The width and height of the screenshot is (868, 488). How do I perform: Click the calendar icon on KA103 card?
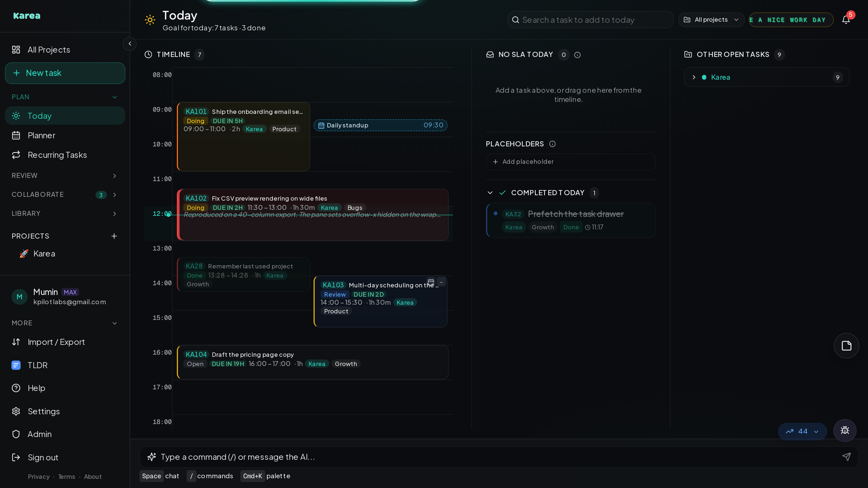coord(431,282)
